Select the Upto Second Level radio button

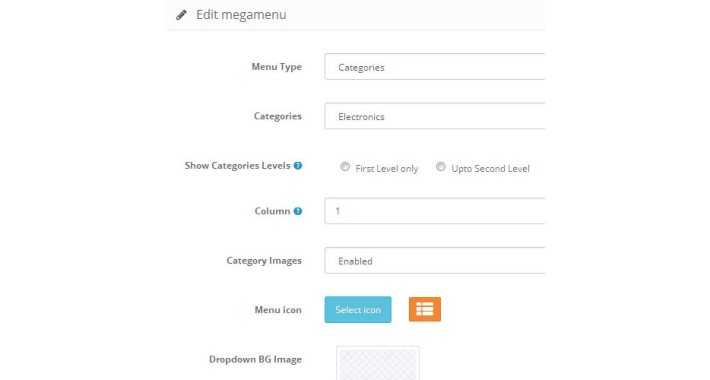(x=441, y=167)
